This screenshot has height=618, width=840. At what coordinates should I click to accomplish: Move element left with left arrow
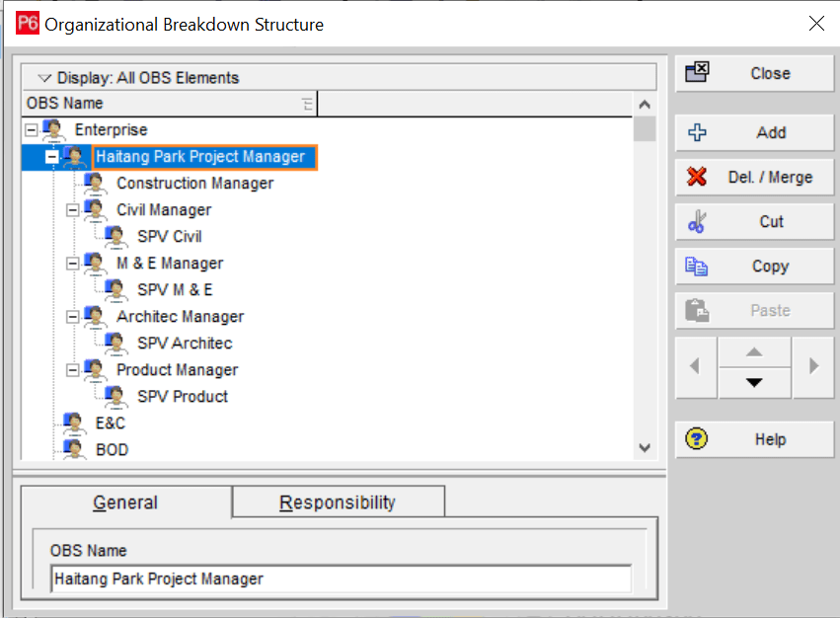pos(696,367)
